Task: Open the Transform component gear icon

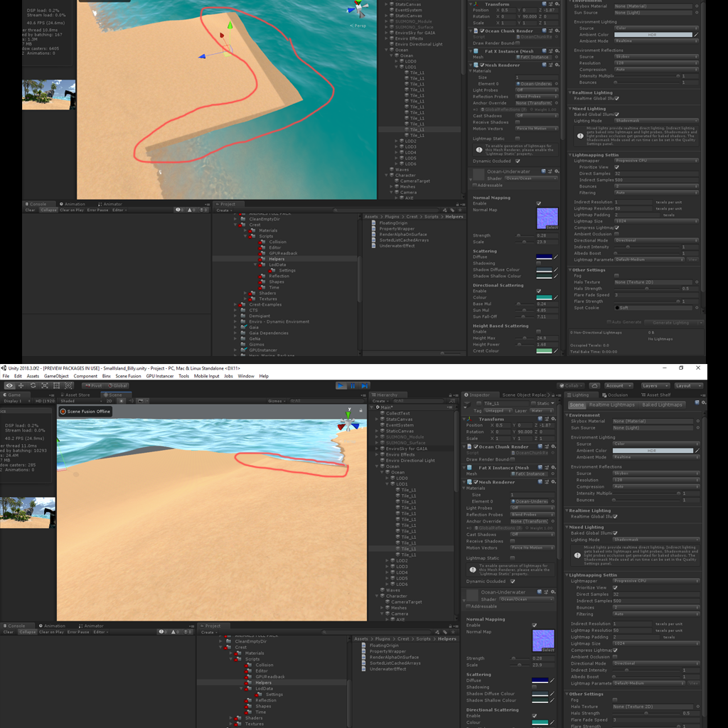Action: 553,419
